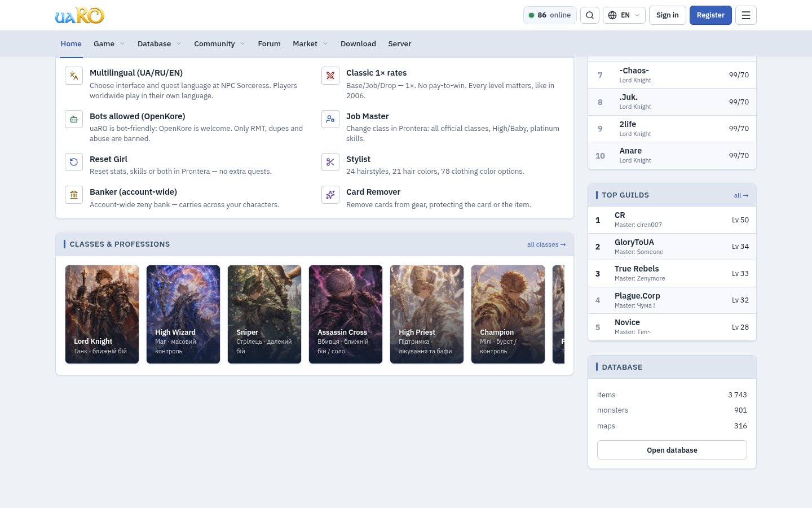Screen dimensions: 812x508
Task: Click the 86 online counter badge
Action: pos(550,15)
